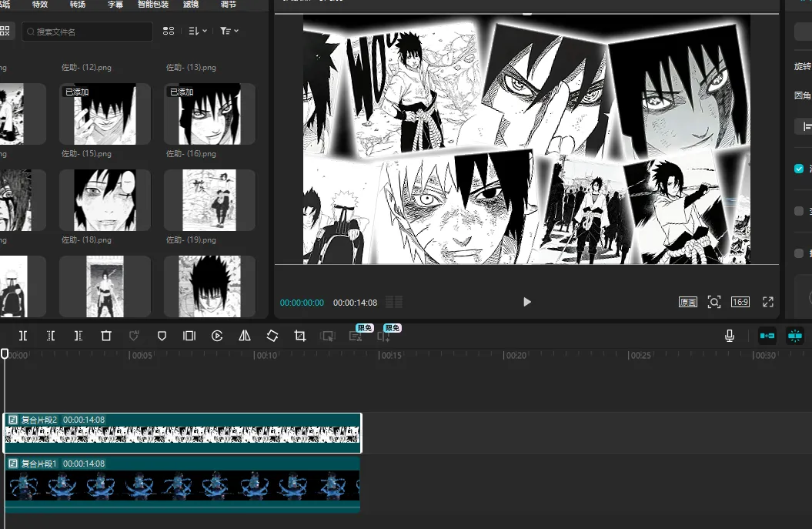Click the grid icon beside timecode
The width and height of the screenshot is (812, 529).
(x=394, y=302)
